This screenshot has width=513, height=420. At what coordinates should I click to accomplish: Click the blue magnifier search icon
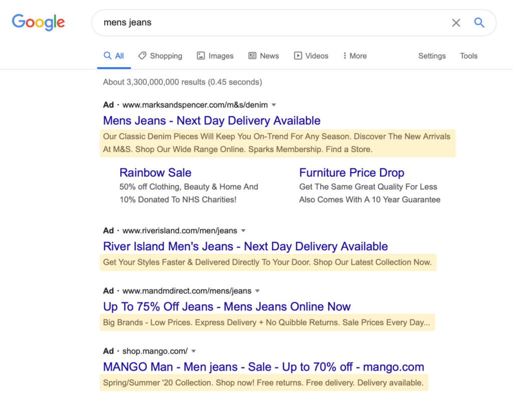coord(479,23)
